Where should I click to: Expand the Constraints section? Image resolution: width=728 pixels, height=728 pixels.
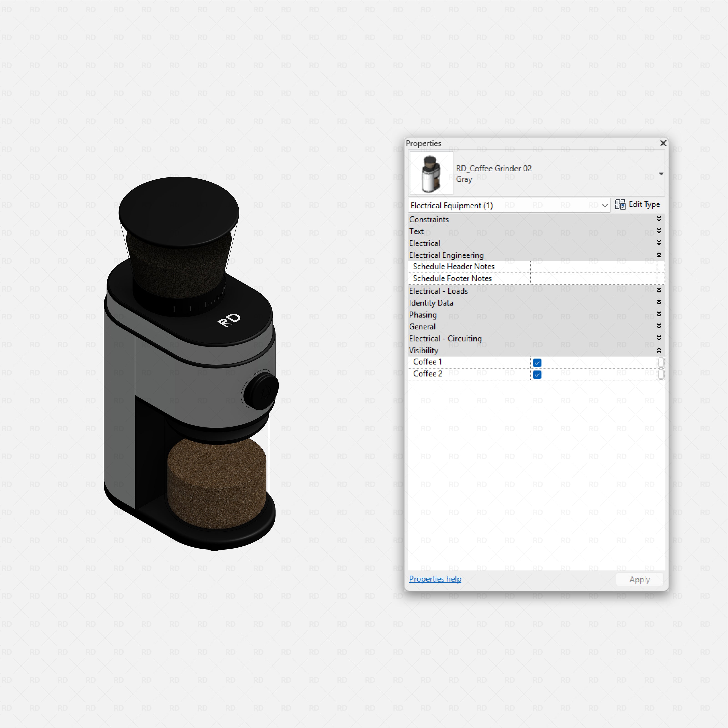click(x=659, y=219)
